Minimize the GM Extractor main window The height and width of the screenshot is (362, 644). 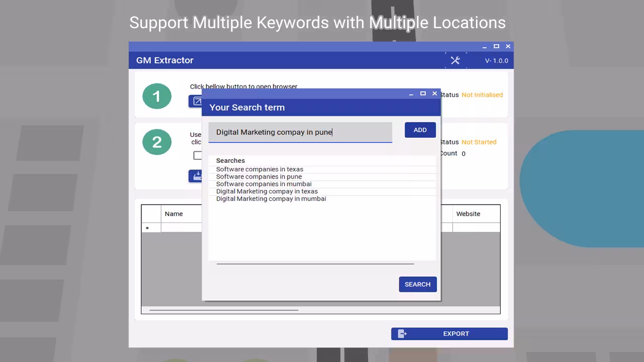point(485,46)
